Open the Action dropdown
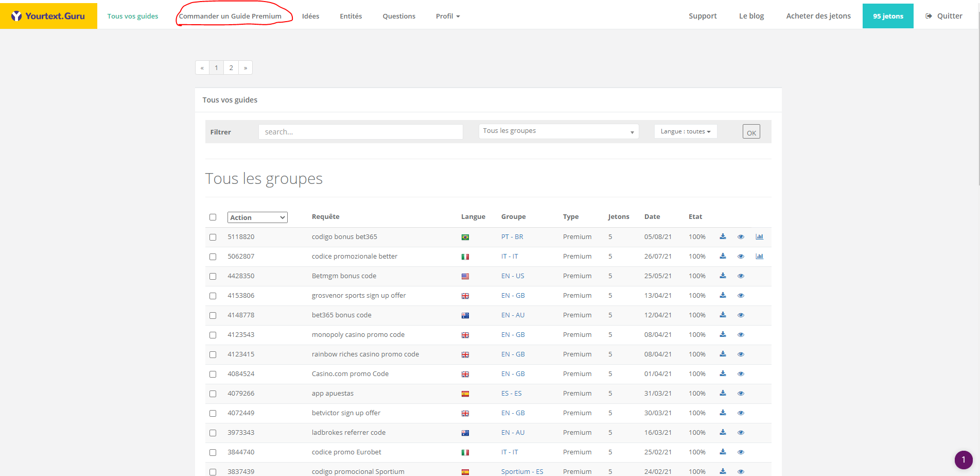This screenshot has width=980, height=476. [257, 217]
